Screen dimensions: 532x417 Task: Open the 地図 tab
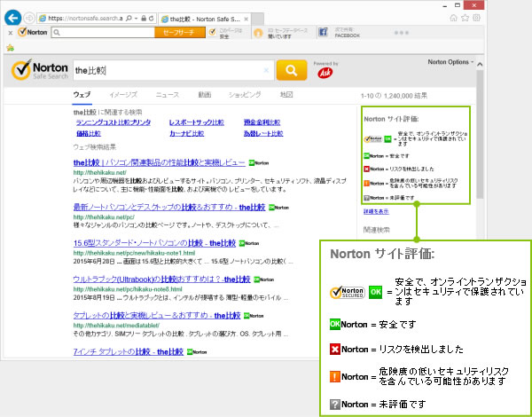click(286, 95)
